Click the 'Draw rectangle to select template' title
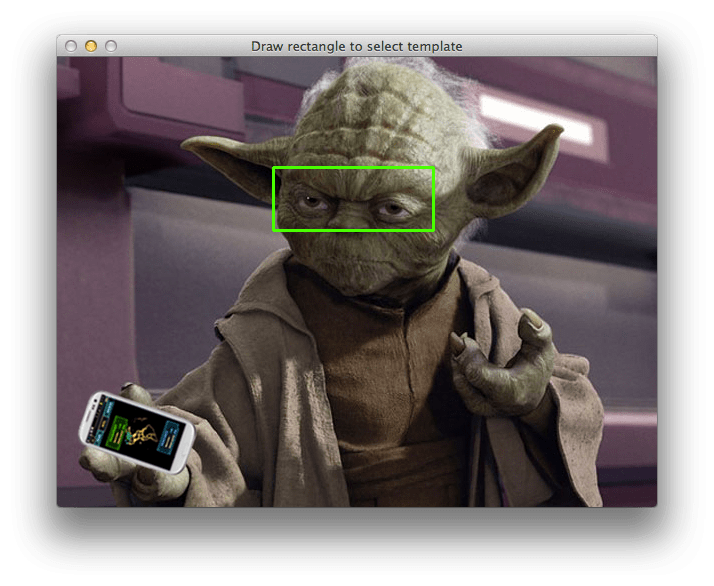Screen dimensions: 714x586 tap(357, 46)
